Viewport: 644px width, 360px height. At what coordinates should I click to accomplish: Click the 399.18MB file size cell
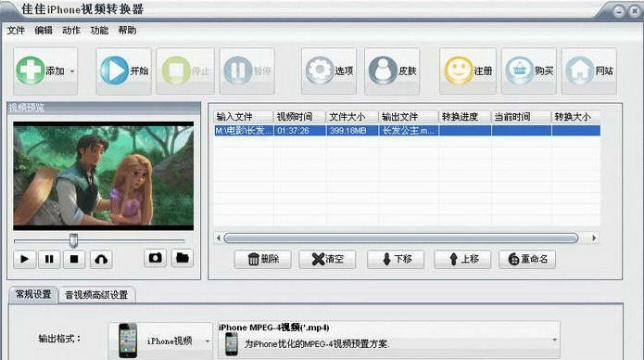pos(352,131)
